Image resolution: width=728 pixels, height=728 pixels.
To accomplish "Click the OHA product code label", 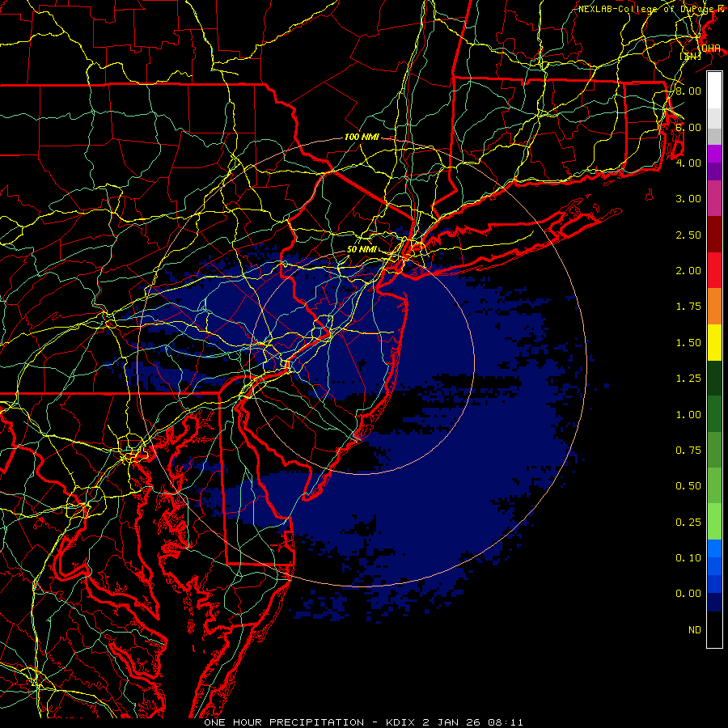I will pos(711,49).
